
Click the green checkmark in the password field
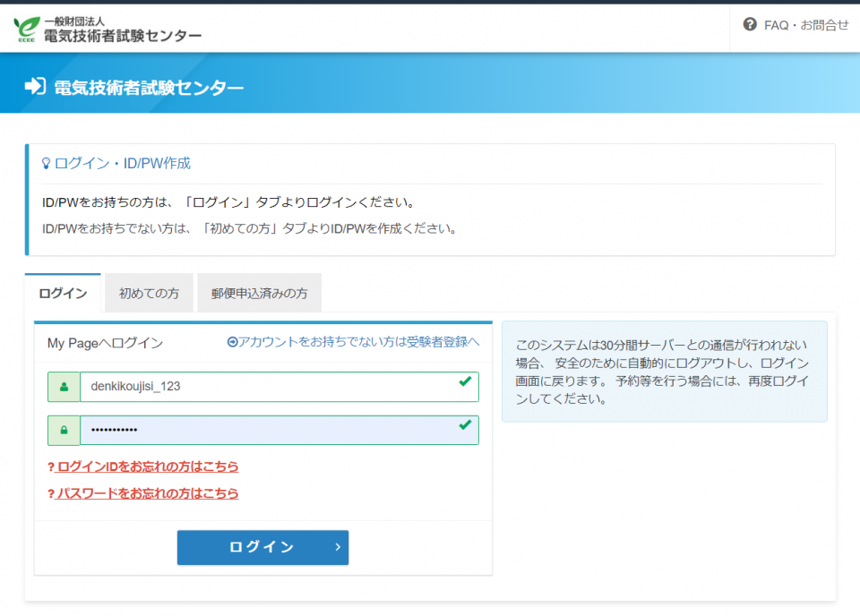[x=464, y=425]
